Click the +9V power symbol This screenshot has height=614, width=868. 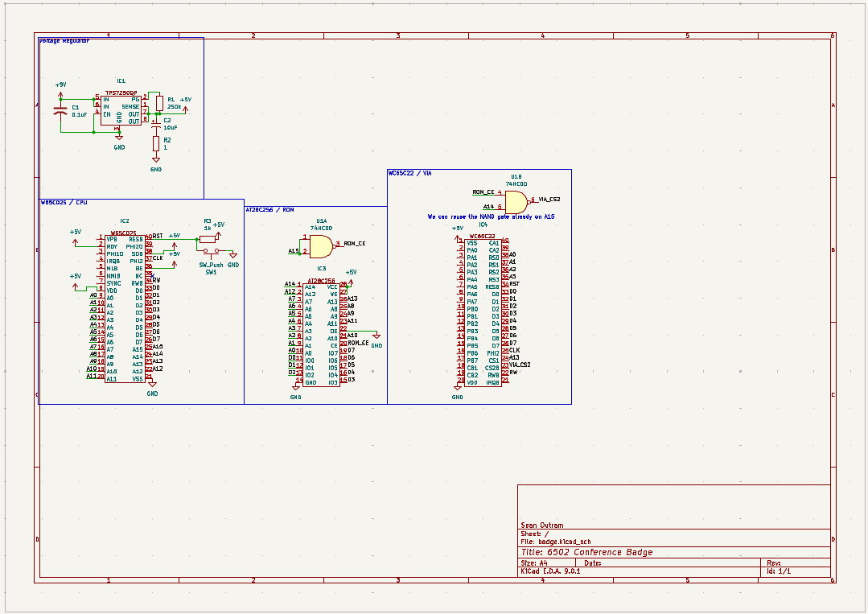pyautogui.click(x=60, y=84)
